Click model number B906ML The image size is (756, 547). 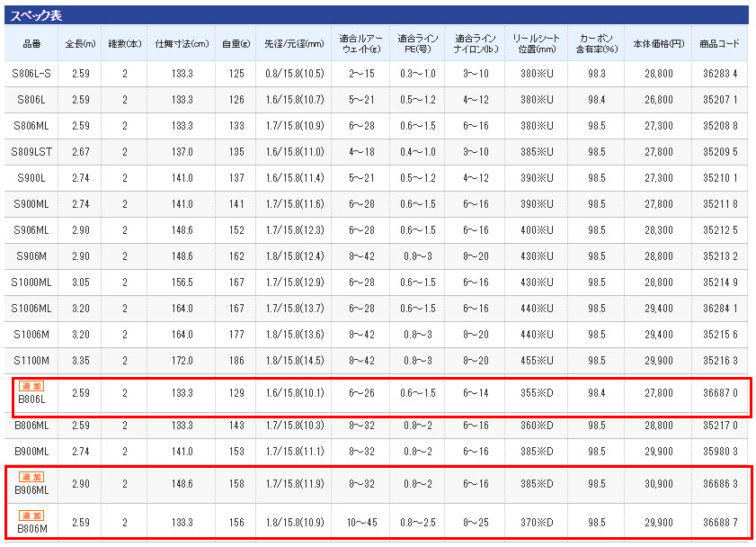pos(31,490)
